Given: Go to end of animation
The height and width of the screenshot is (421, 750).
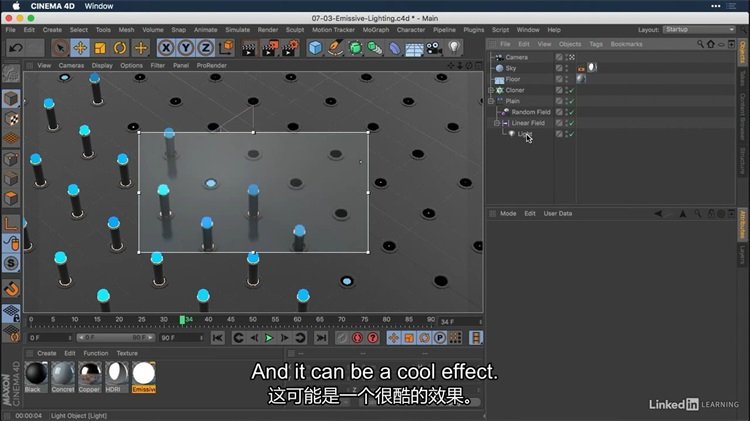Looking at the screenshot, I should [321, 338].
